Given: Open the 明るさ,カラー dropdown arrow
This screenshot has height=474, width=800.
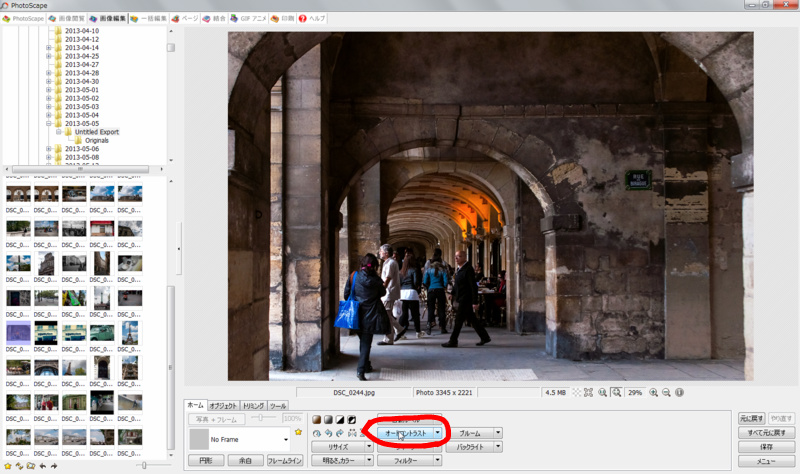Looking at the screenshot, I should (x=369, y=460).
